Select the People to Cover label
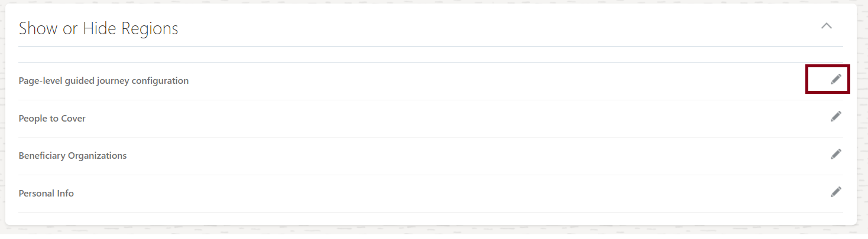 [x=52, y=119]
